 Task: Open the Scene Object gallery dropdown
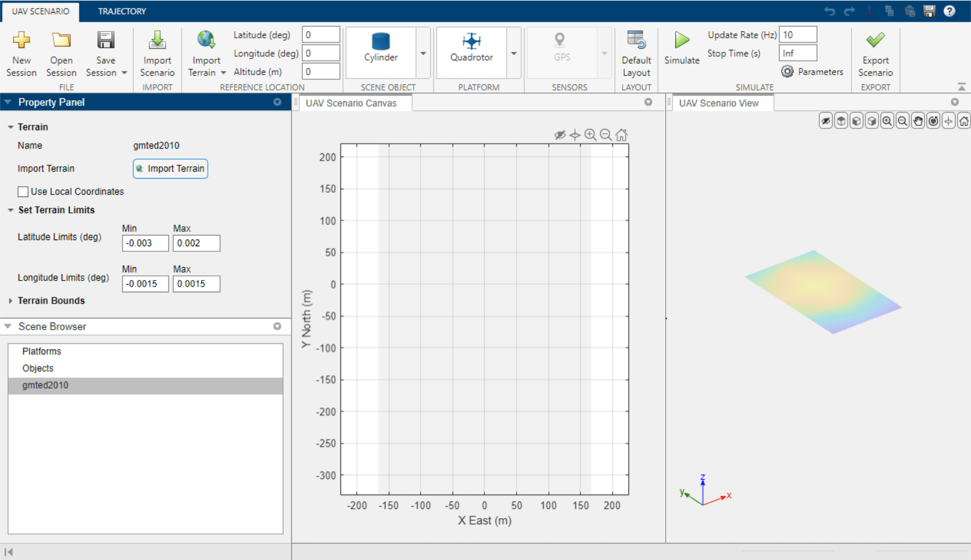coord(423,53)
